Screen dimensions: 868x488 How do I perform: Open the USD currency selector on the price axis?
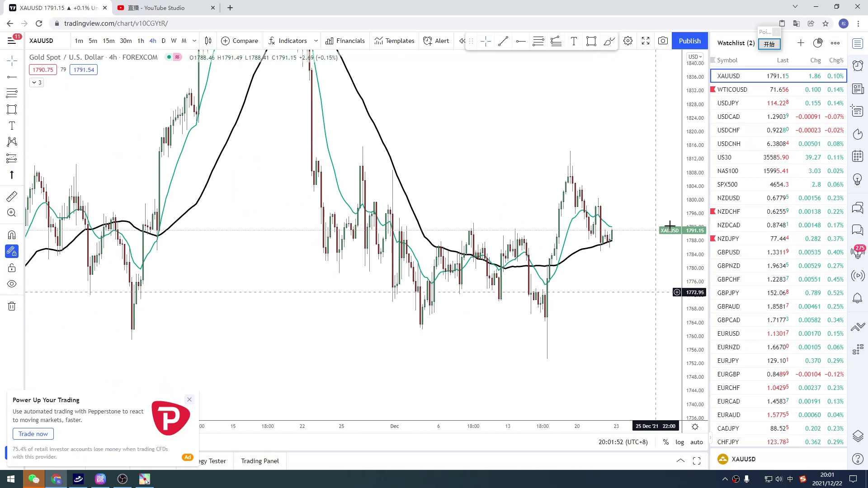coord(695,56)
